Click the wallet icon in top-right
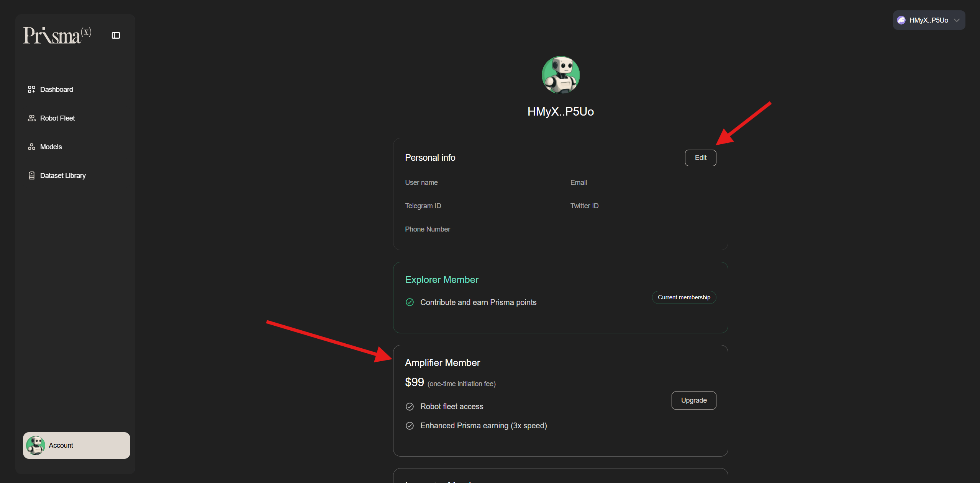Screen dimensions: 980x483 [x=901, y=20]
